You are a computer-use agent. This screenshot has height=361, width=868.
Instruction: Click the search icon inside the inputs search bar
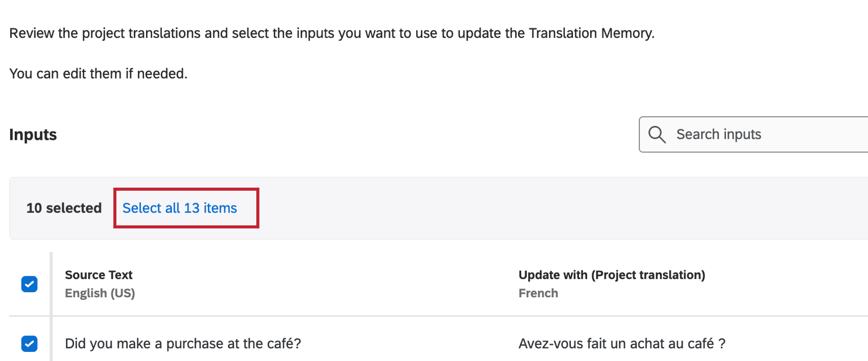tap(657, 135)
